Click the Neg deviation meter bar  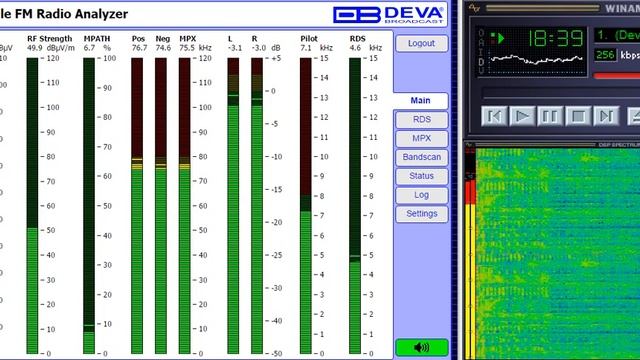(161, 206)
